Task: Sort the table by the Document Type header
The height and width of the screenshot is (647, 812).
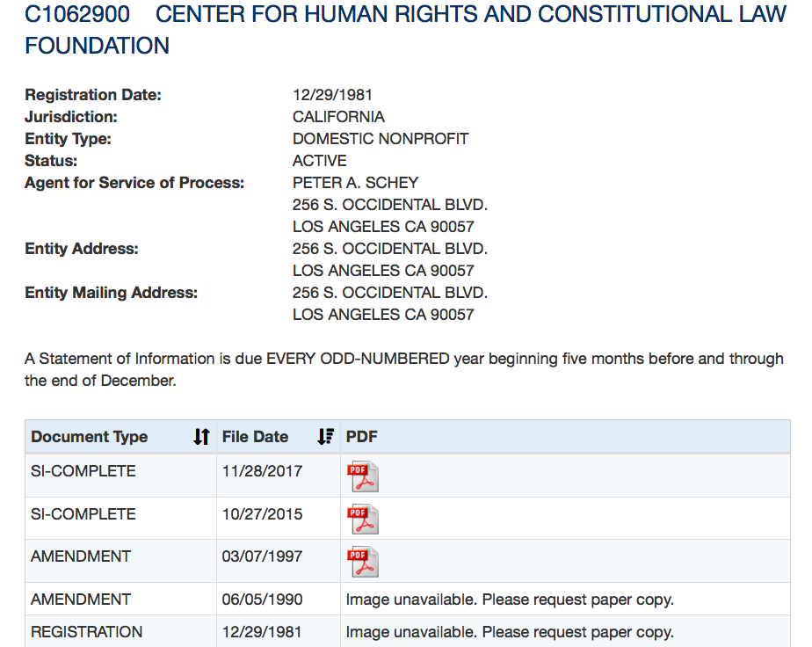Action: tap(90, 437)
